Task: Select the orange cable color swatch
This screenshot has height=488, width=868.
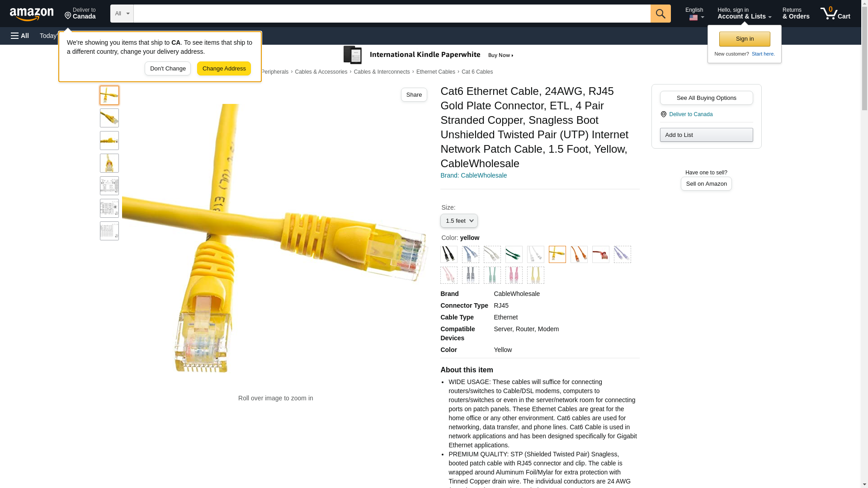Action: pos(579,254)
